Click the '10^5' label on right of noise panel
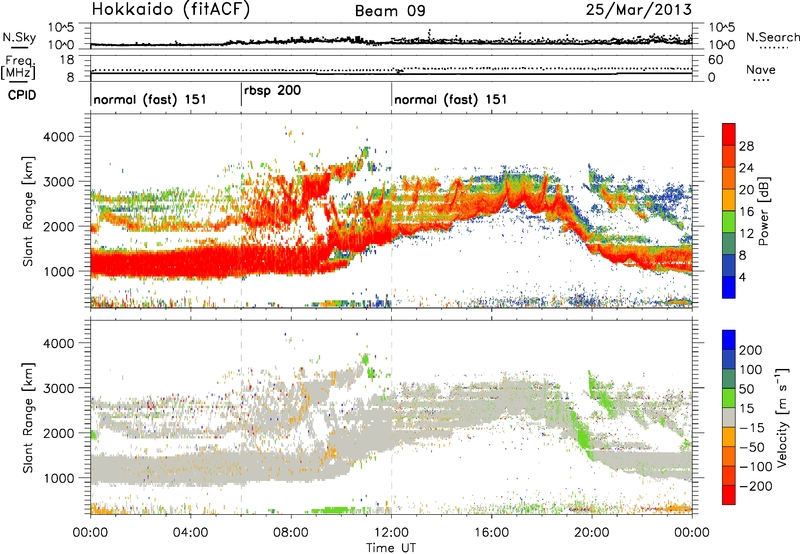 [x=721, y=27]
